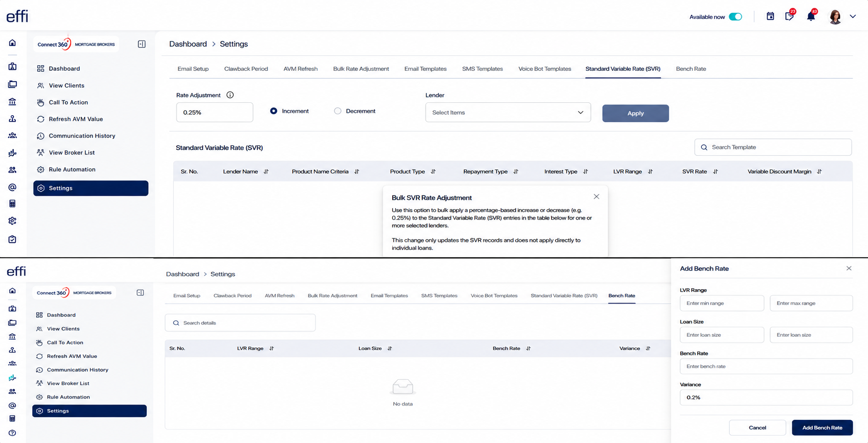
Task: Click the Rate Adjustment 0.25% field
Action: [215, 112]
